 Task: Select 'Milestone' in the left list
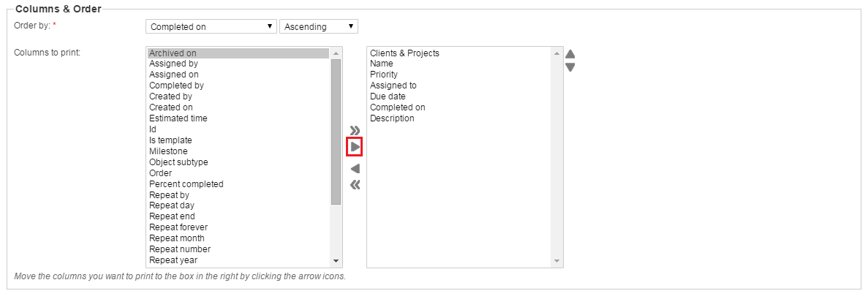(168, 151)
